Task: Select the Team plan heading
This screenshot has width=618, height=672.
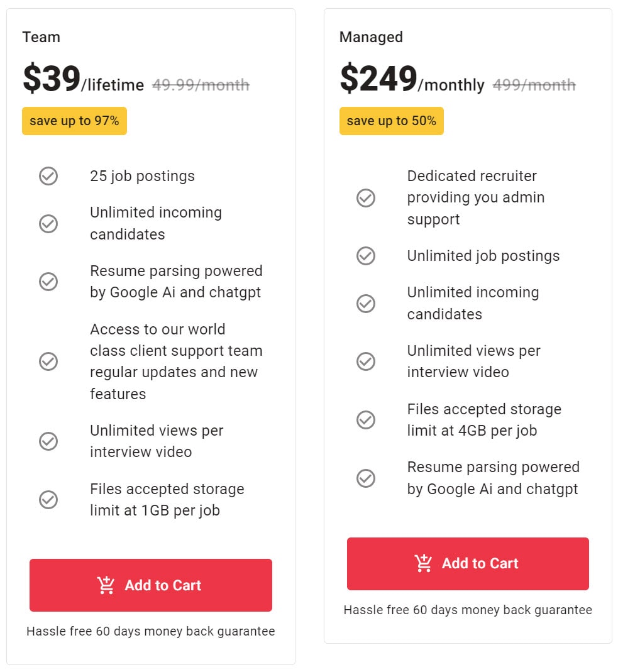Action: [41, 37]
